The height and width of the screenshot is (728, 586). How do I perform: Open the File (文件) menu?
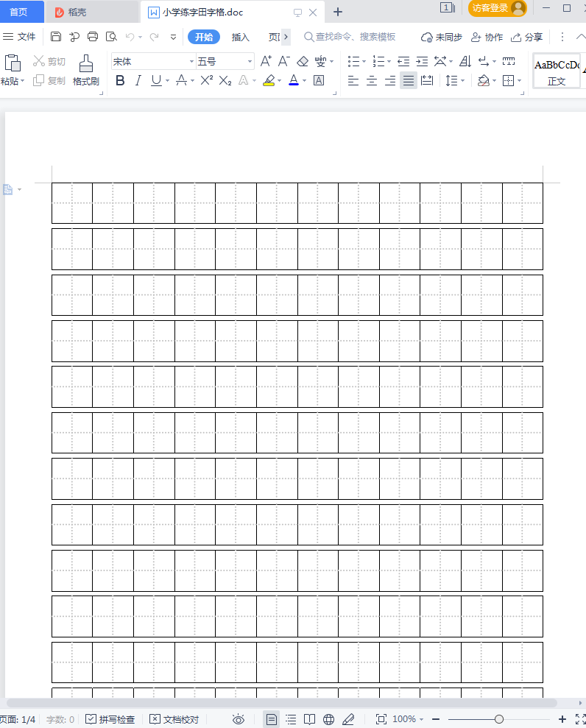pos(20,37)
